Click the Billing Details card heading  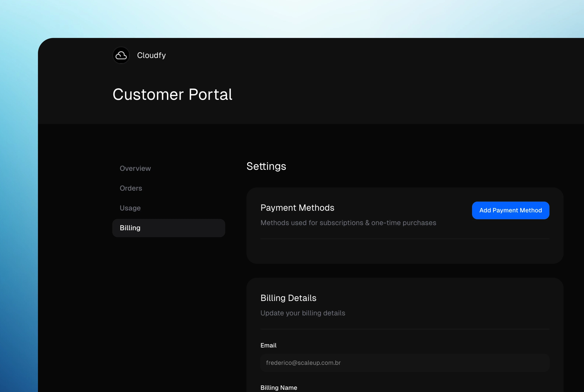288,298
